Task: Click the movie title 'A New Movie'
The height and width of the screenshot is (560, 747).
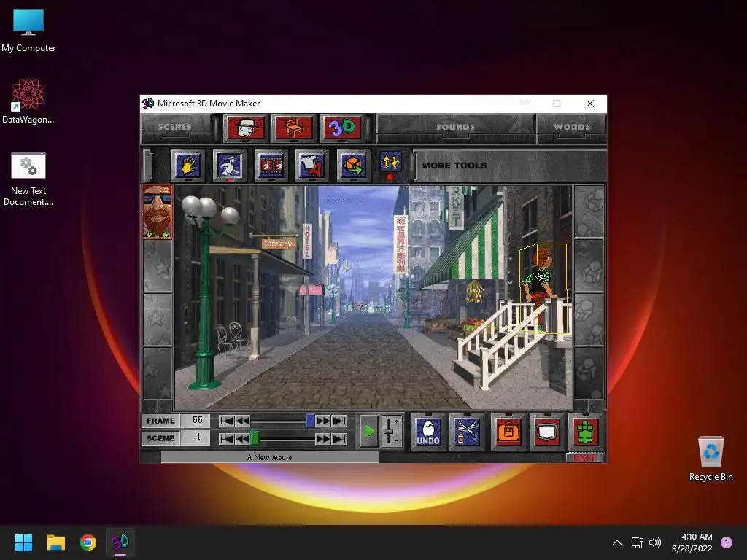Action: (270, 457)
